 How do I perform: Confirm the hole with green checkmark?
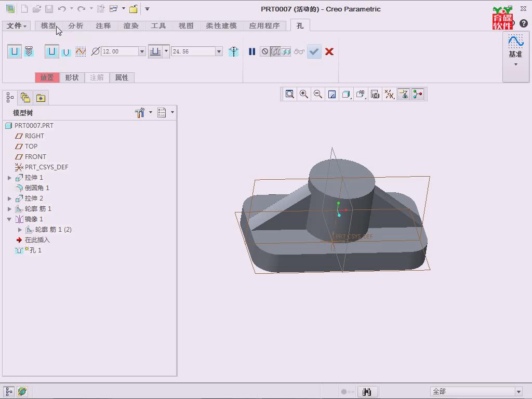[314, 51]
